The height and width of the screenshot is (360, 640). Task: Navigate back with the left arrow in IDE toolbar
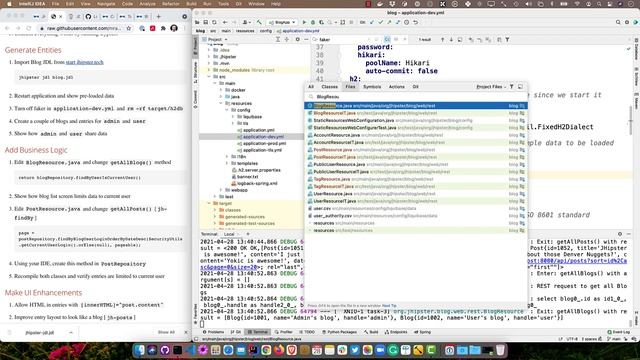pos(225,22)
